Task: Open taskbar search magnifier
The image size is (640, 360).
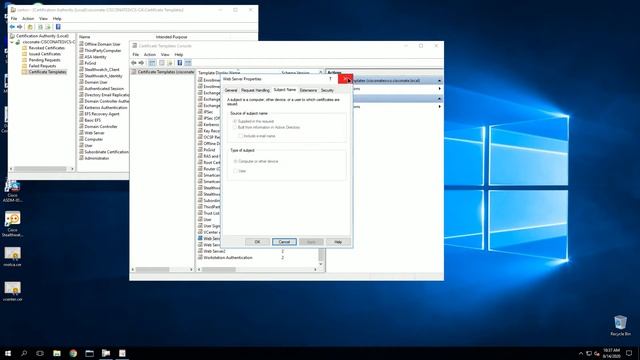Action: click(x=24, y=353)
